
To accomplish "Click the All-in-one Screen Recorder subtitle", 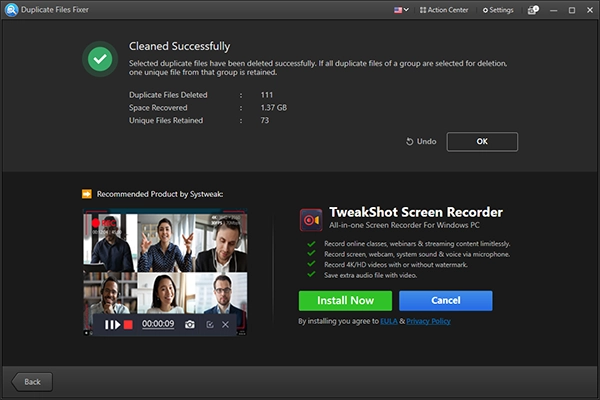I will coord(404,225).
